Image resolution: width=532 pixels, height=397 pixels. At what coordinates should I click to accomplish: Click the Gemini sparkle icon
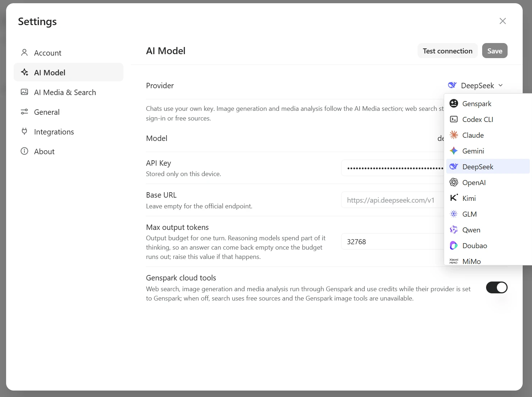(x=454, y=151)
